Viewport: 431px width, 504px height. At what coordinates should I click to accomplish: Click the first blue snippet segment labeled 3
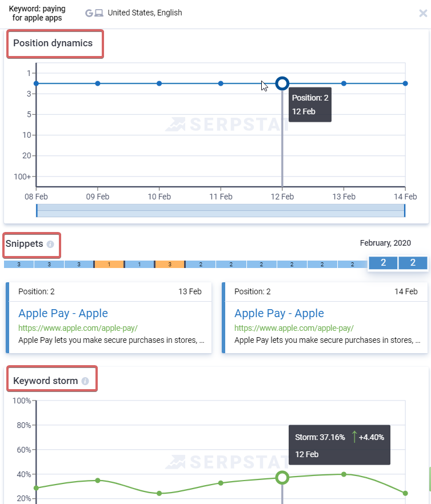click(x=19, y=265)
